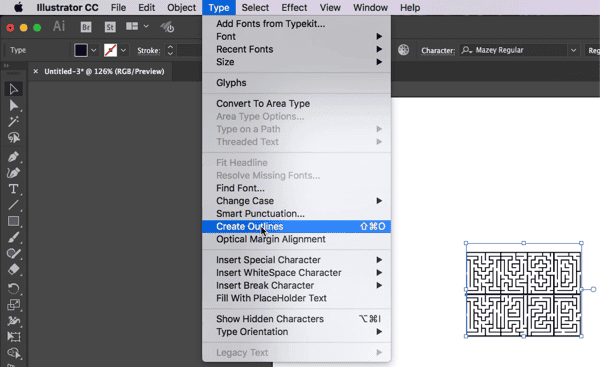Click the Mazey Regular font field
Viewport: 600px width, 367px height.
513,50
